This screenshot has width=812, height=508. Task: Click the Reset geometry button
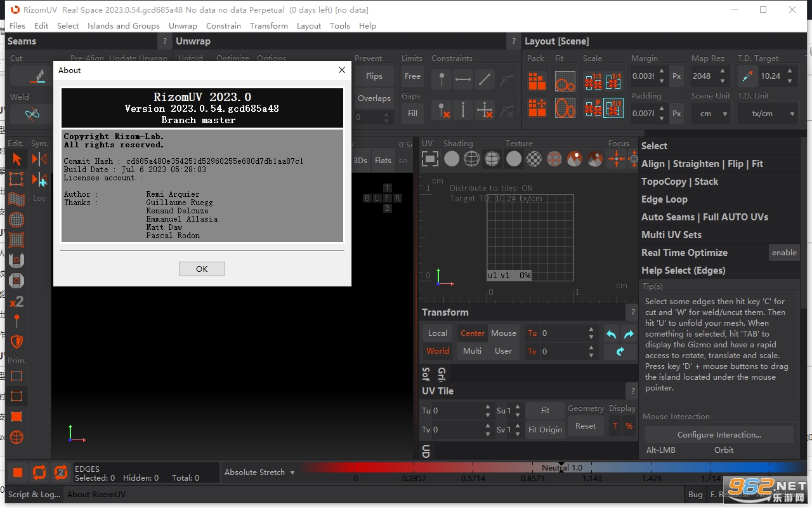pos(586,426)
